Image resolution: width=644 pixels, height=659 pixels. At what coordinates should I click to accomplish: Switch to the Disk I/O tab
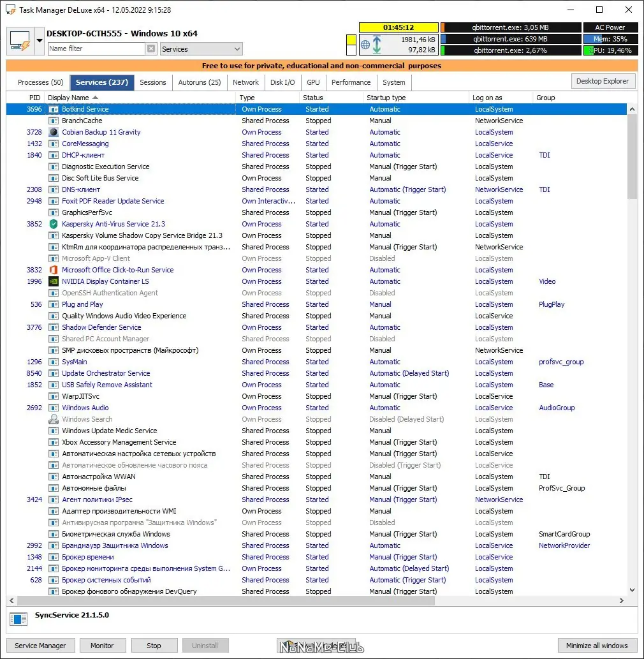(x=282, y=82)
